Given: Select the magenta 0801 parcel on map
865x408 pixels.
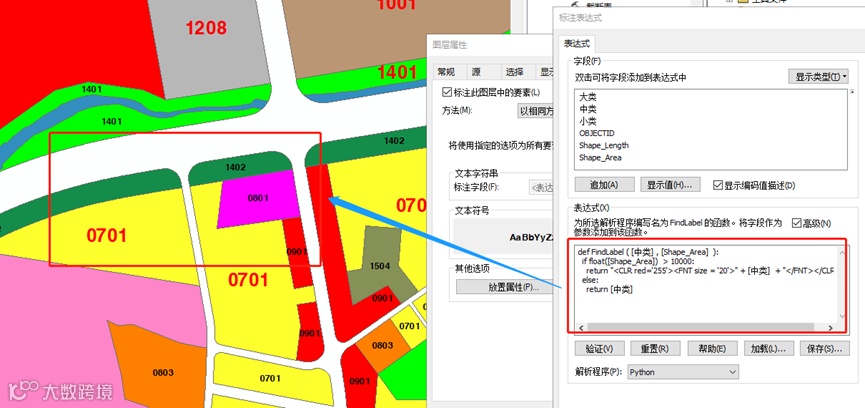Looking at the screenshot, I should 258,198.
